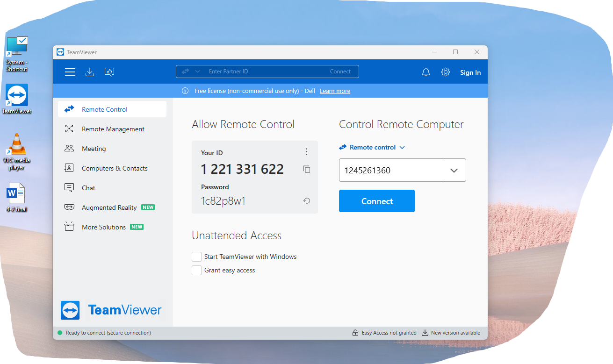Enable Start TeamViewer with Windows checkbox
The image size is (613, 364).
[197, 257]
